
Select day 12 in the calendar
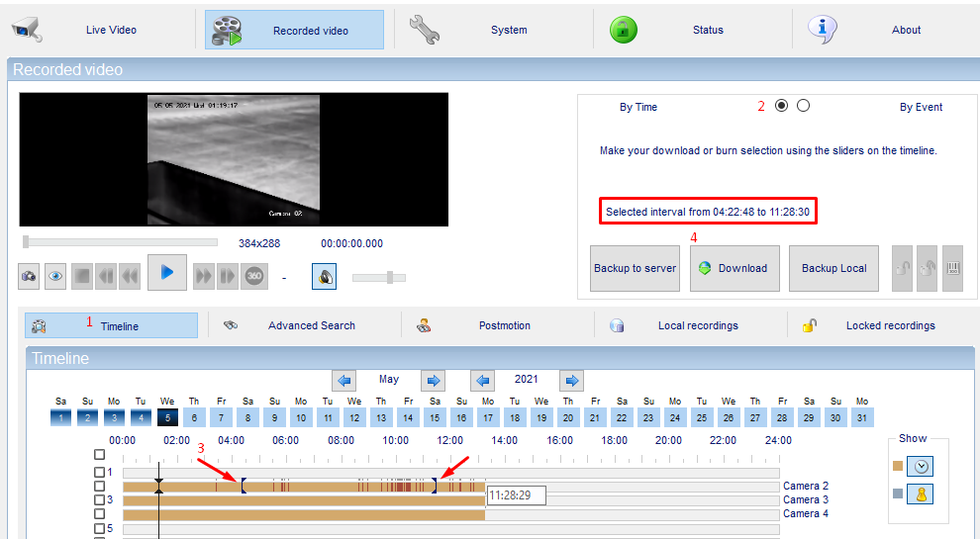354,417
